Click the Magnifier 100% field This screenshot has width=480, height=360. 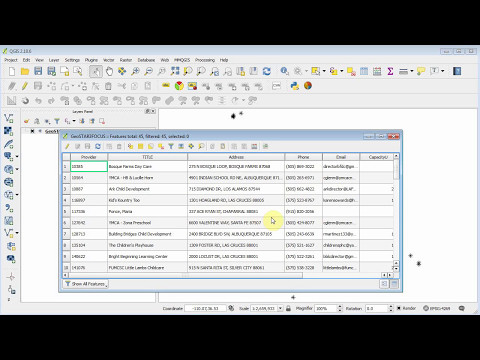pyautogui.click(x=326, y=308)
